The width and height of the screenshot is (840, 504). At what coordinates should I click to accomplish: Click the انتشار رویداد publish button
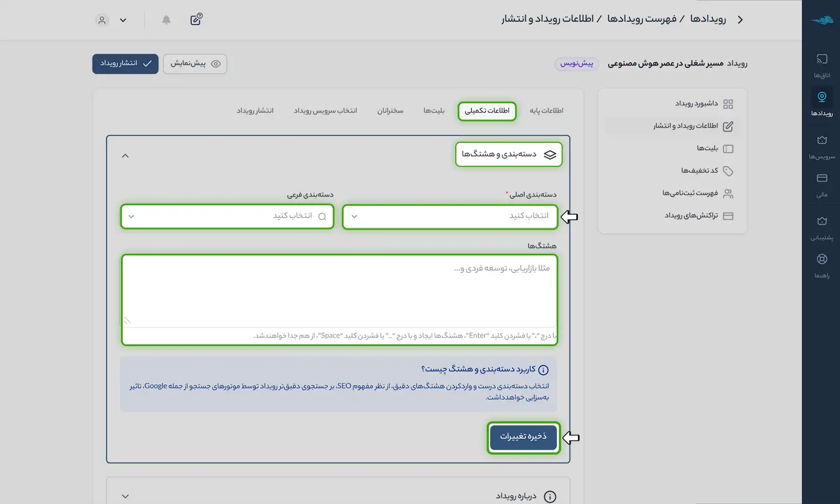[125, 64]
